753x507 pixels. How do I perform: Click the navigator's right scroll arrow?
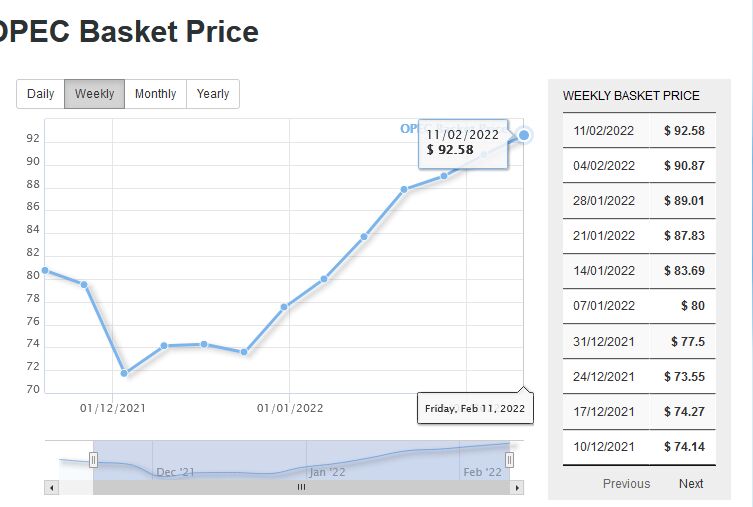click(x=517, y=487)
